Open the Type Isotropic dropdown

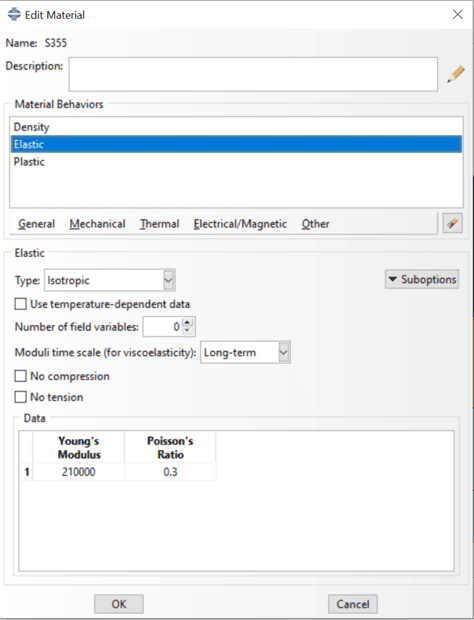click(110, 280)
